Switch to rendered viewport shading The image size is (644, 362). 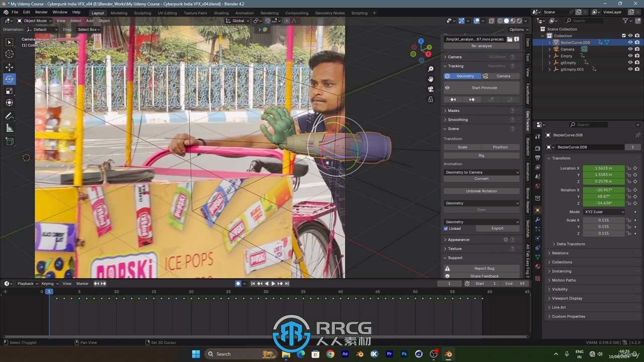click(x=520, y=21)
